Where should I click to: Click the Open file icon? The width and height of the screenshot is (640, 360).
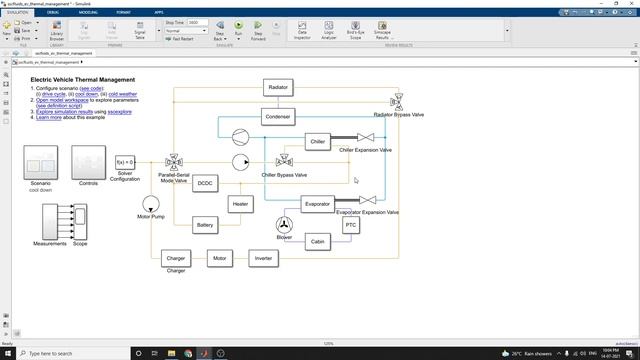click(17, 23)
